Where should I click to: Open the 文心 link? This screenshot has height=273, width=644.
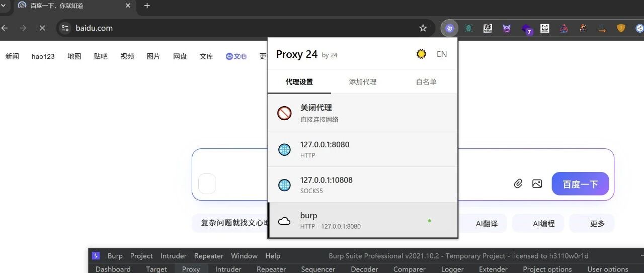tap(236, 56)
